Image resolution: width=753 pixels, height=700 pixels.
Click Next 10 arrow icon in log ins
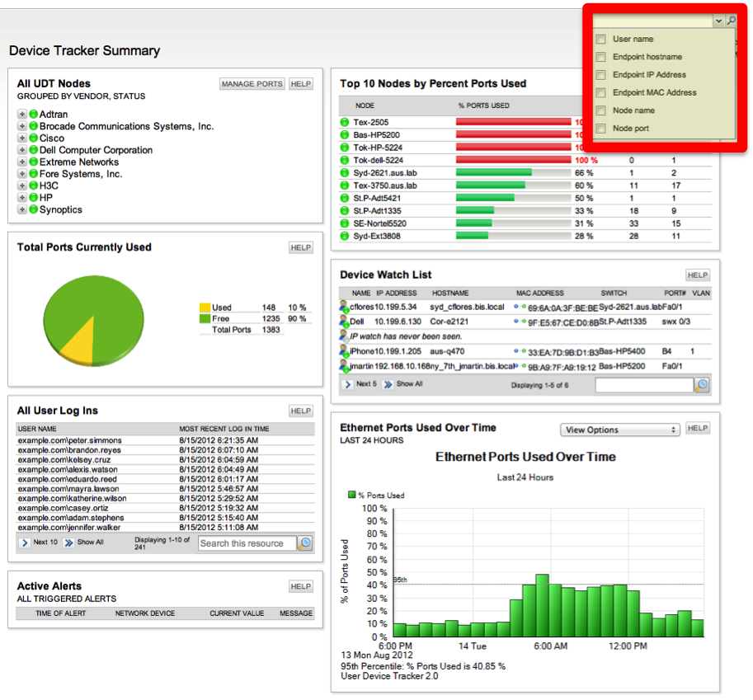pyautogui.click(x=25, y=543)
